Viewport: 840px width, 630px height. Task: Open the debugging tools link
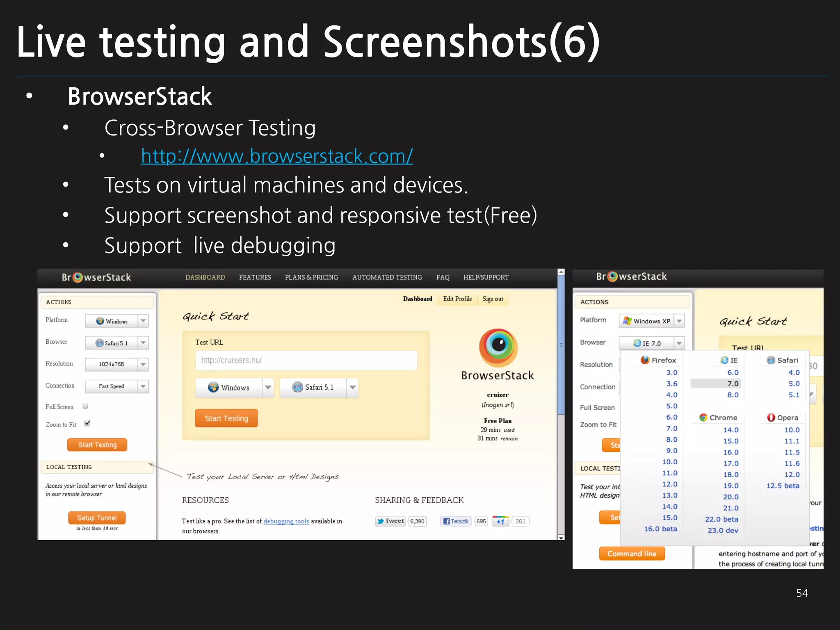point(286,521)
